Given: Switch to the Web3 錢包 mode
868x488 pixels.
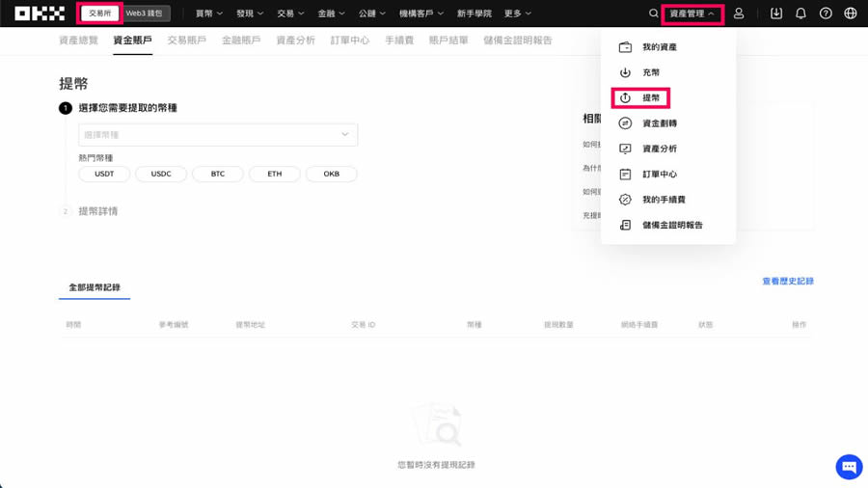Looking at the screenshot, I should point(145,14).
